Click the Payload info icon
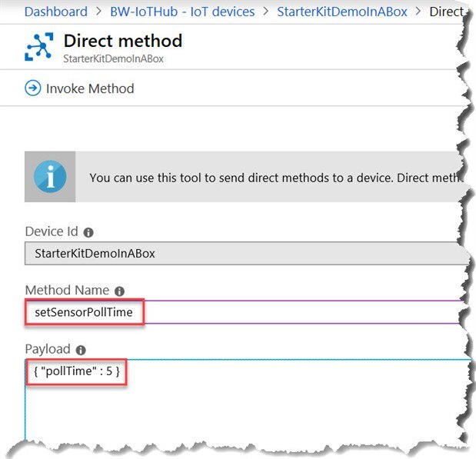The image size is (476, 459). 82,350
